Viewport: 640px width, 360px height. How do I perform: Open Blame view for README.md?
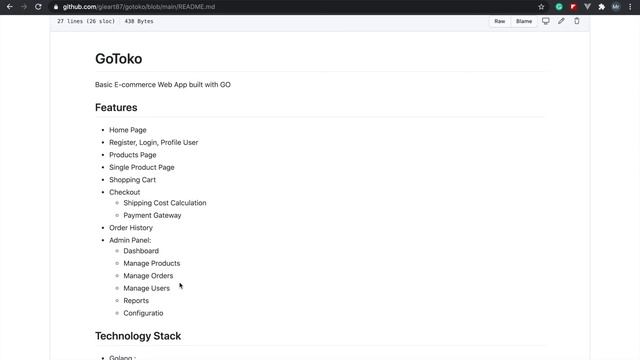(524, 21)
